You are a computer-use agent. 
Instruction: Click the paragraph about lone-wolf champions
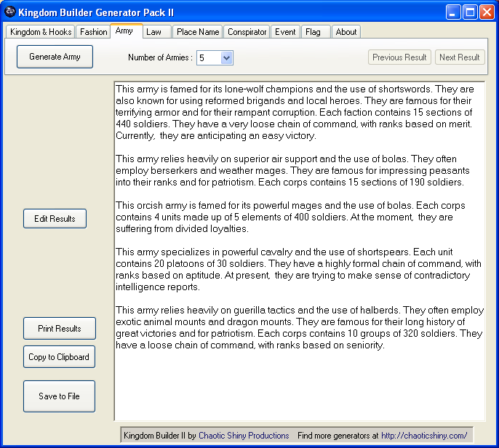coord(295,112)
